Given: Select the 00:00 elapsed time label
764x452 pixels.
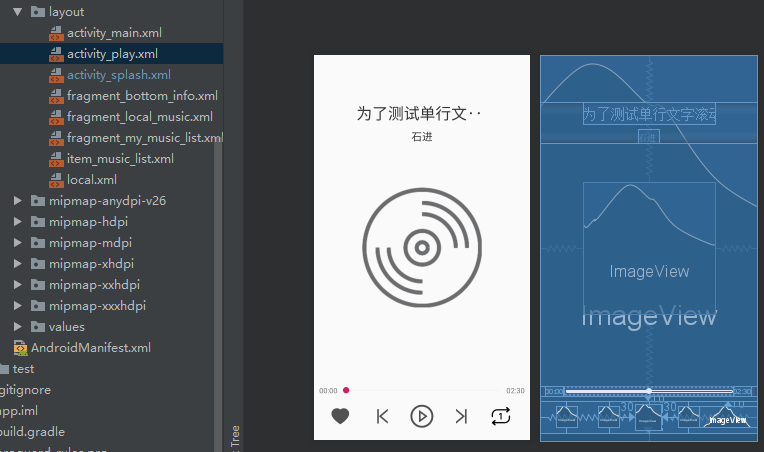Looking at the screenshot, I should [328, 391].
